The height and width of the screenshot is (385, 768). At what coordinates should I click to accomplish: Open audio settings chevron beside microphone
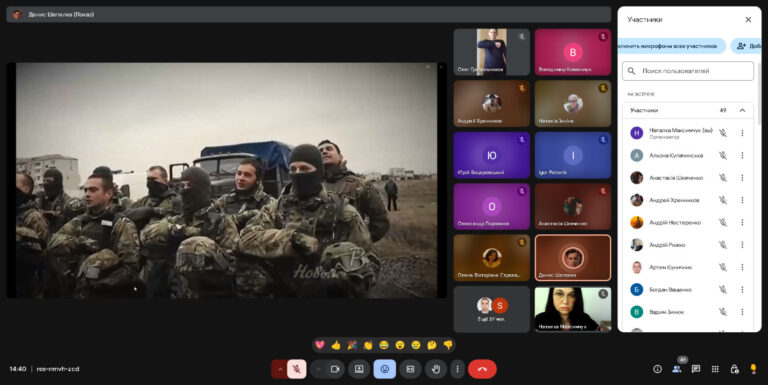(280, 369)
